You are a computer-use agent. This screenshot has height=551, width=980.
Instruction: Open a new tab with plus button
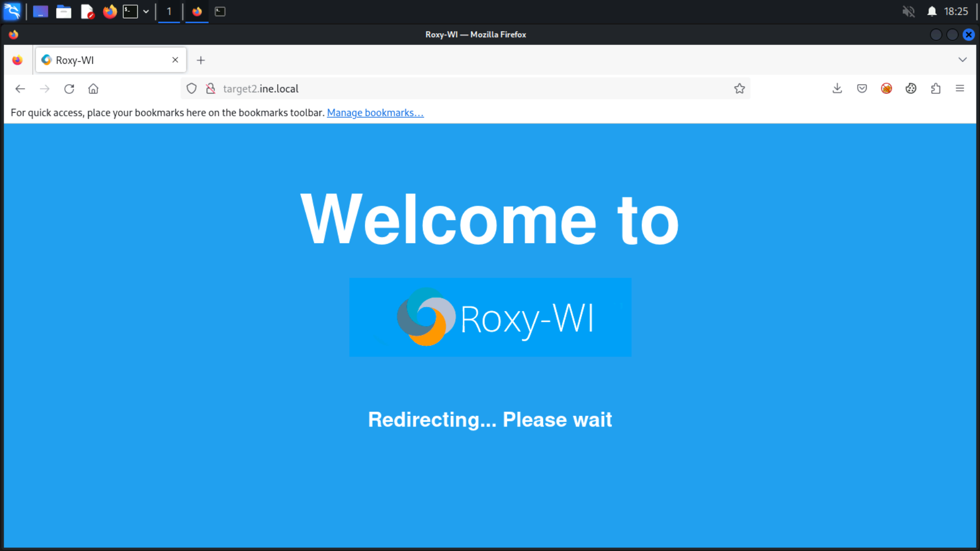click(x=201, y=60)
